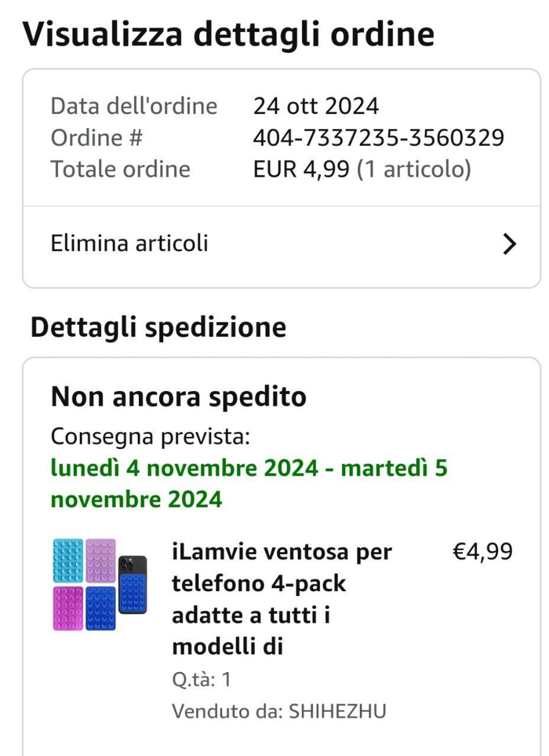Click the Ordine # label
This screenshot has width=549, height=756.
tap(96, 138)
